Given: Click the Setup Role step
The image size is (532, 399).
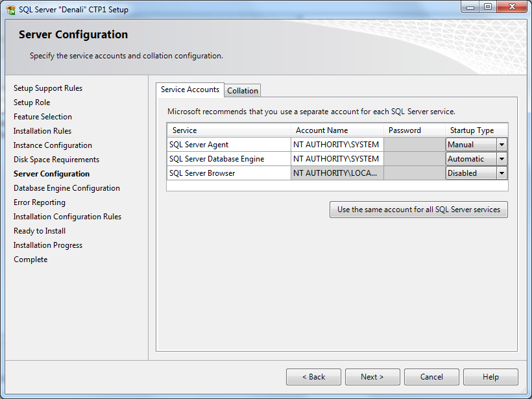Looking at the screenshot, I should [x=32, y=103].
